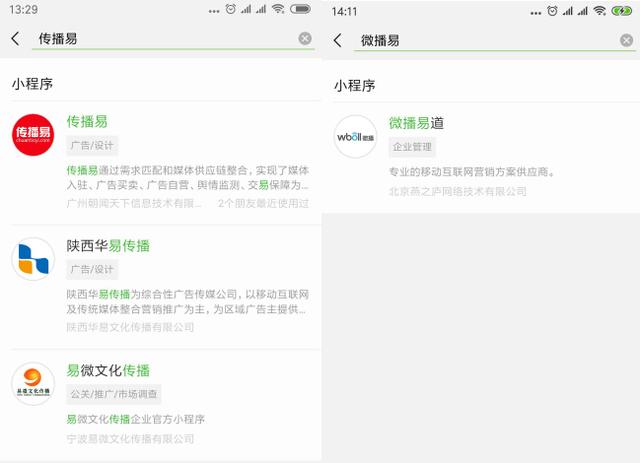Image resolution: width=640 pixels, height=463 pixels.
Task: Open the 传播易 mini program title
Action: pos(87,121)
